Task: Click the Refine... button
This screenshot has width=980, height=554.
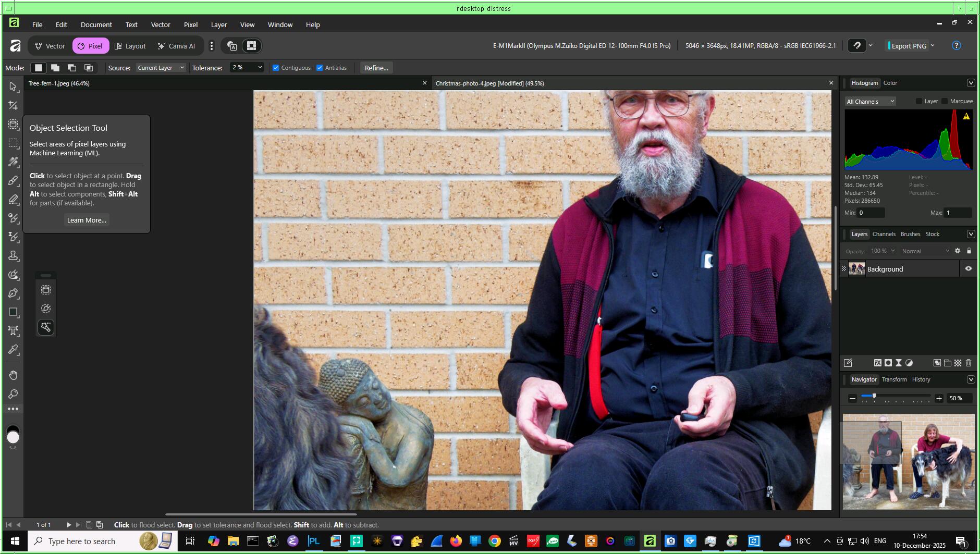Action: point(376,68)
